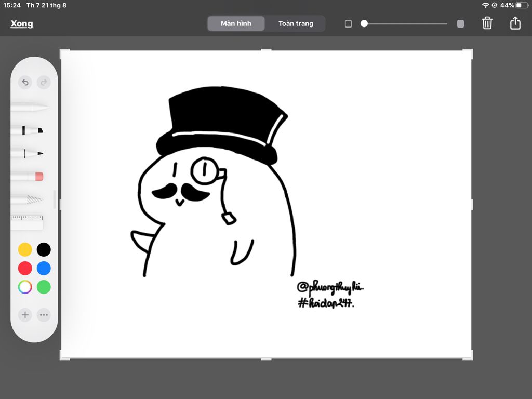Screen dimensions: 532x399
Task: Choose the yellow color swatch
Action: 25,249
